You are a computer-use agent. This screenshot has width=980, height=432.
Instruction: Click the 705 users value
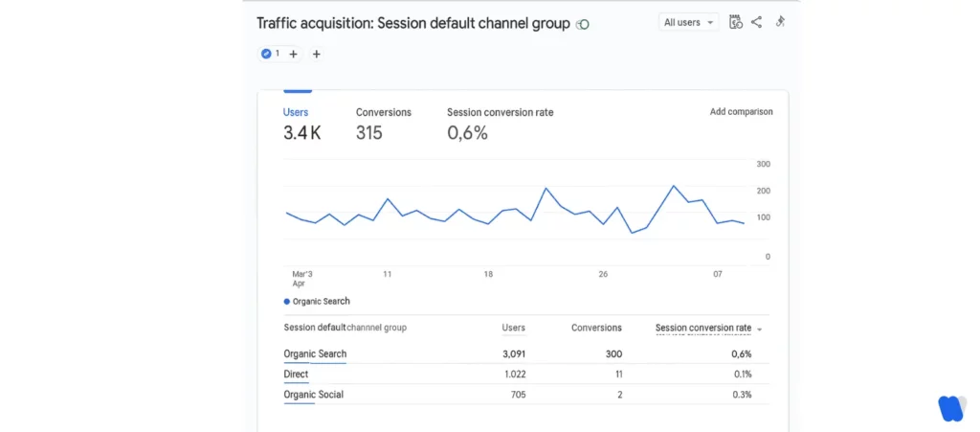point(518,395)
